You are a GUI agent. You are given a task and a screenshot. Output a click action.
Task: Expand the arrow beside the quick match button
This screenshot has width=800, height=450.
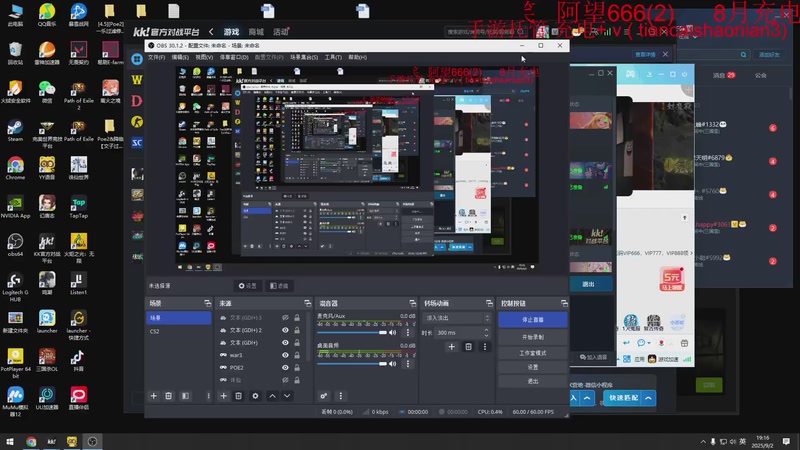point(648,398)
